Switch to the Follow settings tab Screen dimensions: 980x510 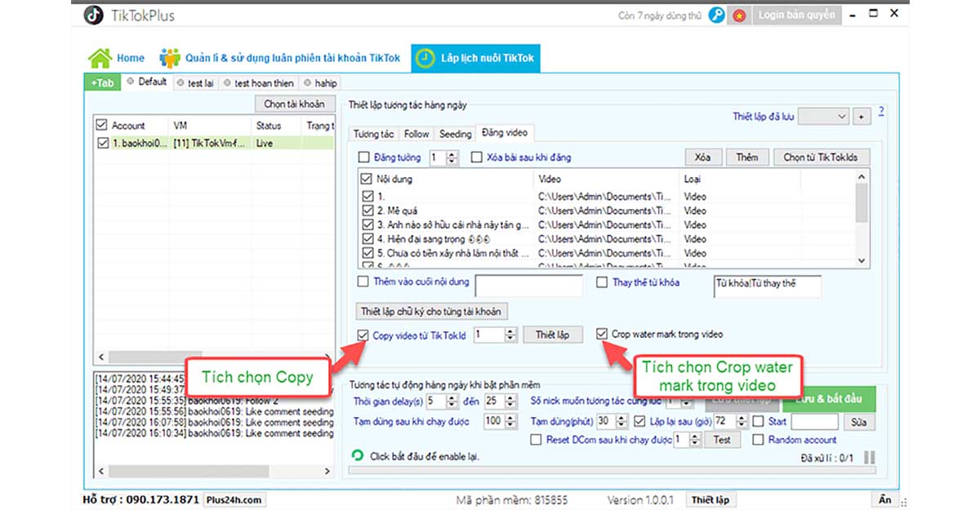416,134
